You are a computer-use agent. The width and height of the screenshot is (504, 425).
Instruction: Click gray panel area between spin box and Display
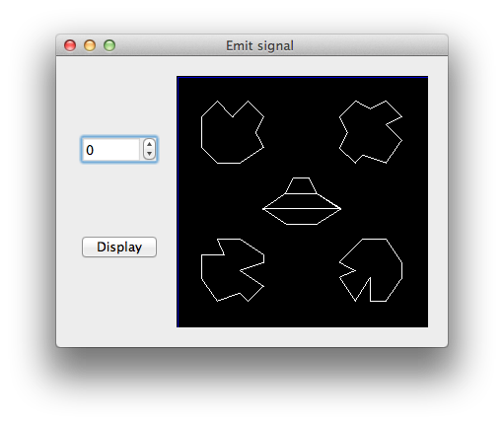pyautogui.click(x=119, y=199)
